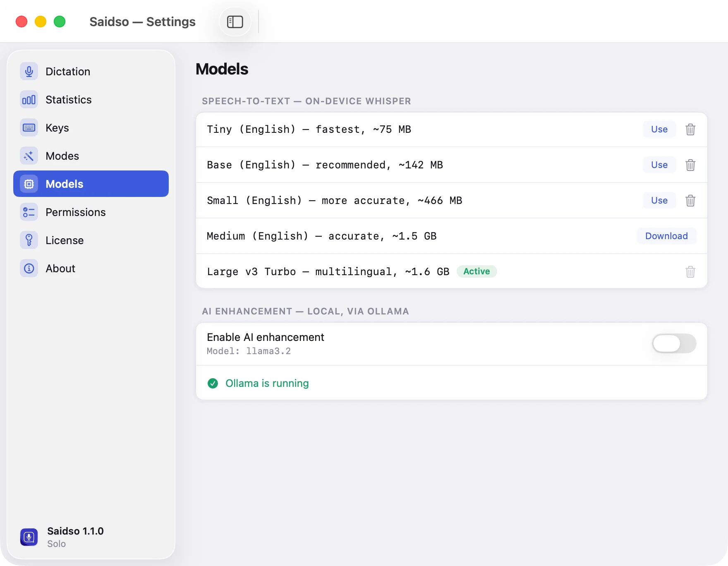Click the "Solo" license tier label
Image resolution: width=728 pixels, height=566 pixels.
[56, 544]
